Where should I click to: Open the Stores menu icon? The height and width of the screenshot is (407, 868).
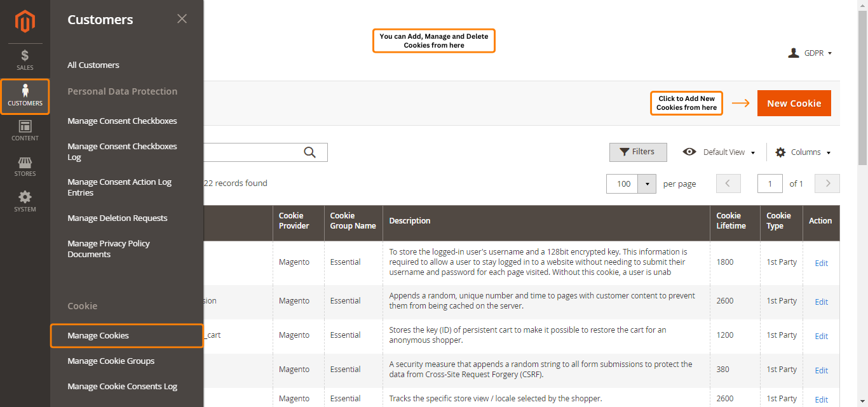pyautogui.click(x=25, y=166)
